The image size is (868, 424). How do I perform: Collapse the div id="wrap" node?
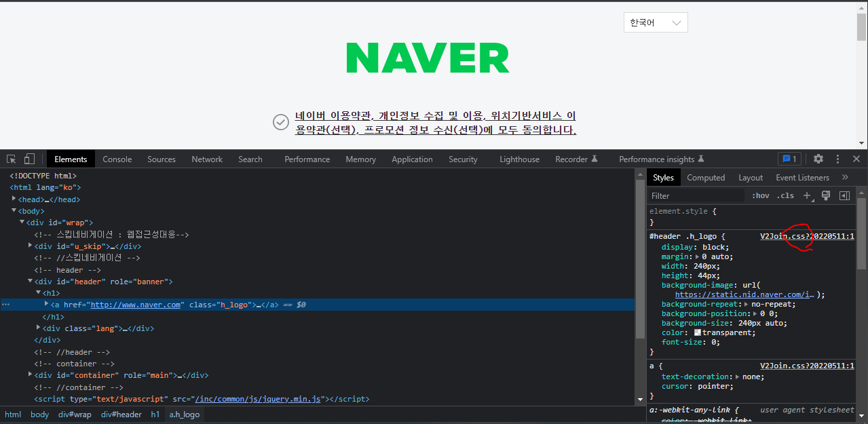(x=22, y=223)
